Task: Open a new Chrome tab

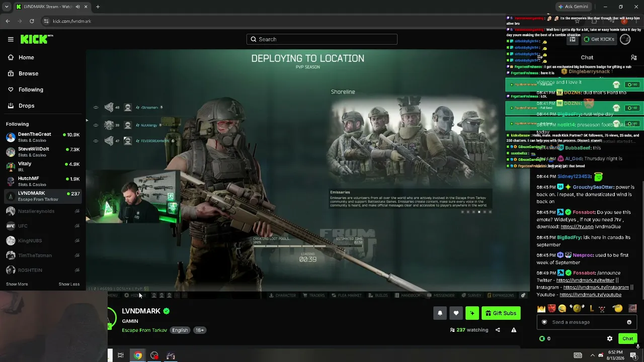Action: [x=98, y=7]
